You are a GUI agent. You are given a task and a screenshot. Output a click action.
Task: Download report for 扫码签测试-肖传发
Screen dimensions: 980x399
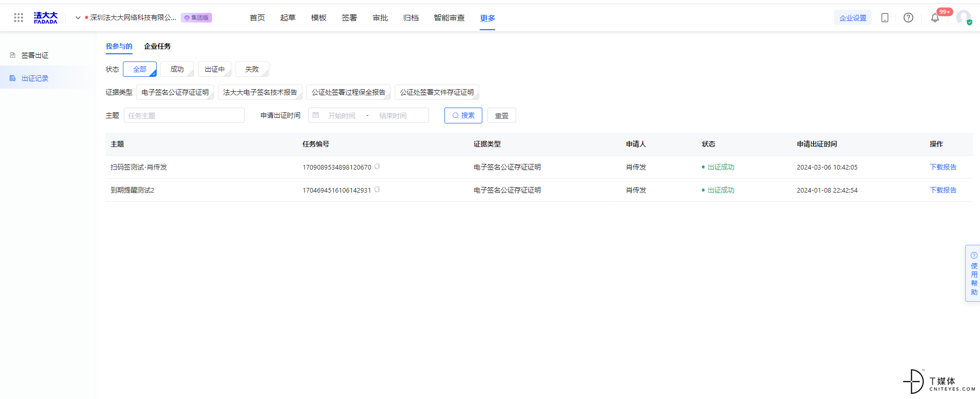coord(943,167)
